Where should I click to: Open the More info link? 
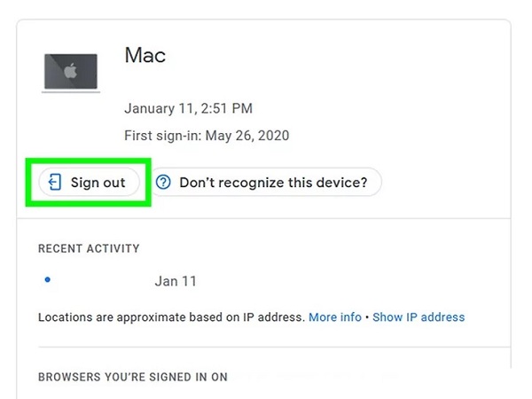(x=335, y=317)
